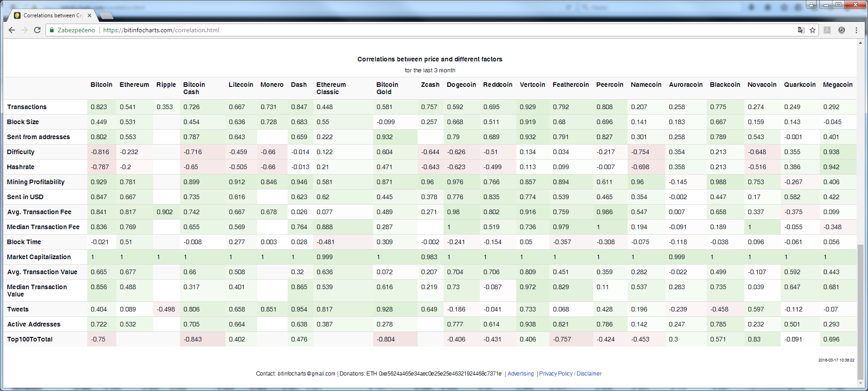The image size is (868, 391).
Task: Click the Zcash column header
Action: pos(430,85)
